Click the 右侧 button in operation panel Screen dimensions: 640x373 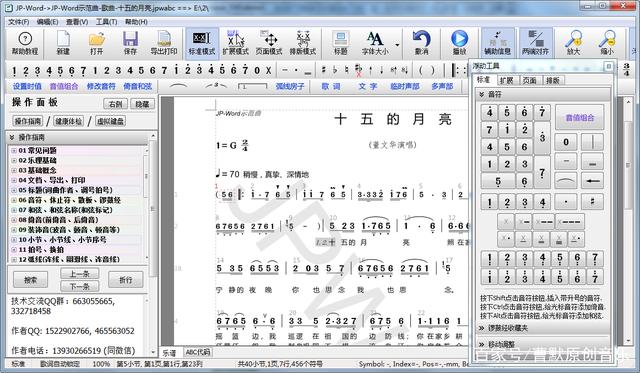pyautogui.click(x=116, y=104)
